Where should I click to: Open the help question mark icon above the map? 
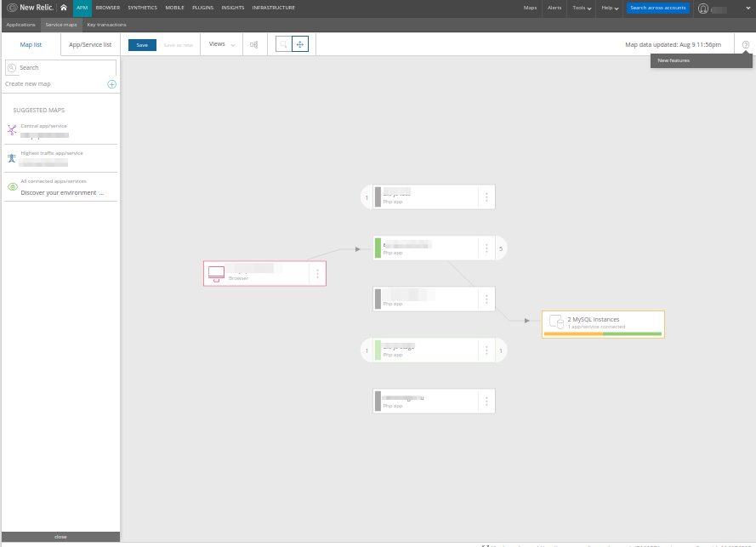[746, 44]
